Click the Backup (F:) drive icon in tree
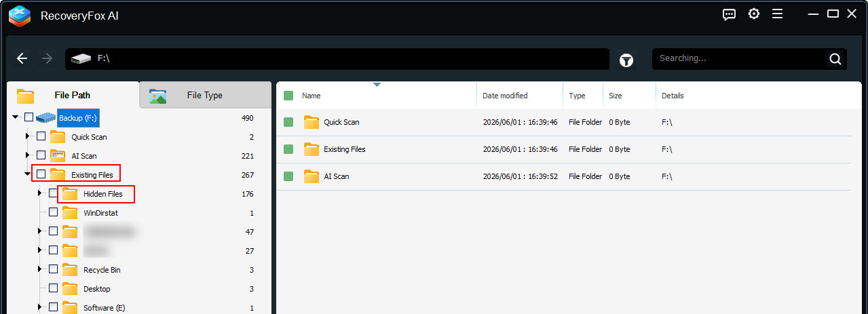This screenshot has width=868, height=314. click(x=46, y=118)
